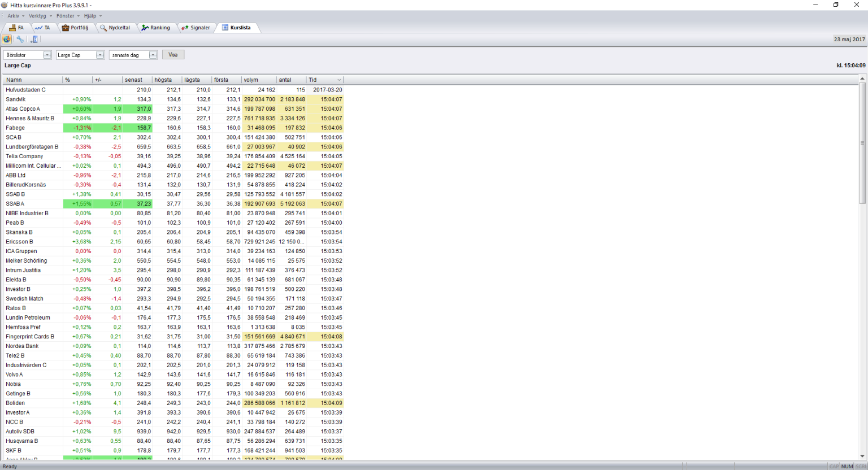The image size is (868, 470).
Task: Sort by the senast column header
Action: coord(138,80)
